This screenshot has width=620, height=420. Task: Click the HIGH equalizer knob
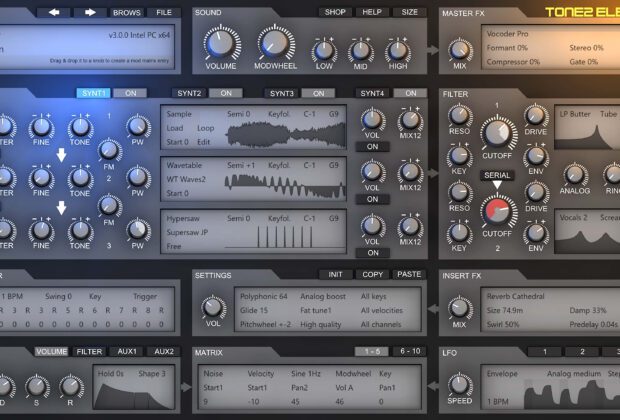(398, 51)
